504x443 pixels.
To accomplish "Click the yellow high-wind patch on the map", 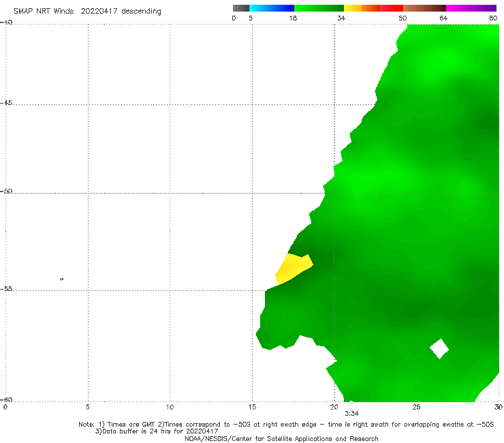I will [293, 268].
